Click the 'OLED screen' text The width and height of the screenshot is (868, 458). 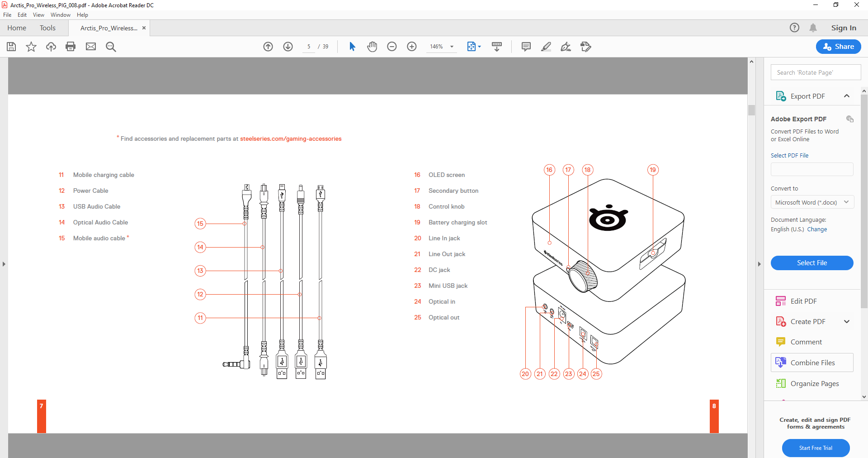pos(447,175)
